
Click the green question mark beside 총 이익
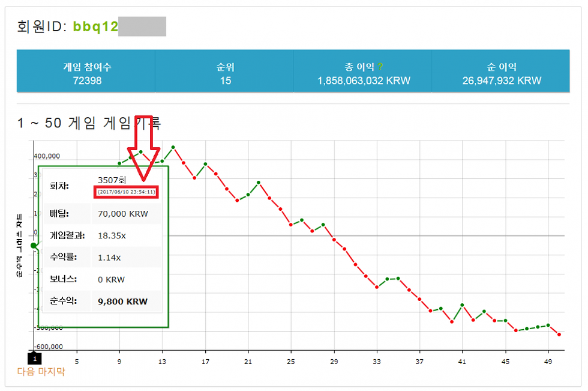380,67
